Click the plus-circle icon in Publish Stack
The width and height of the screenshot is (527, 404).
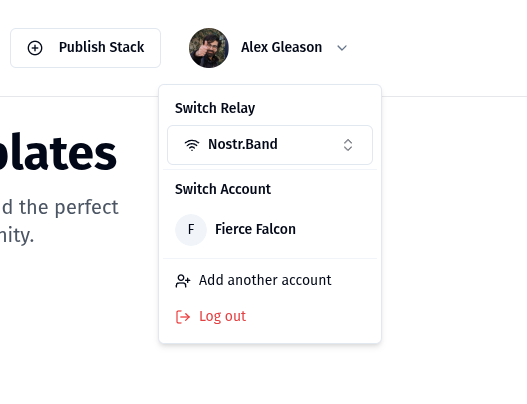point(35,48)
